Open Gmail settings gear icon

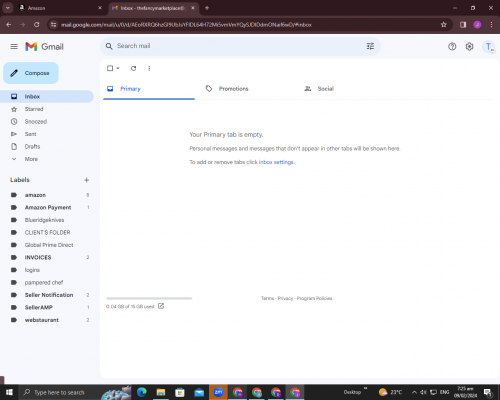pos(469,46)
